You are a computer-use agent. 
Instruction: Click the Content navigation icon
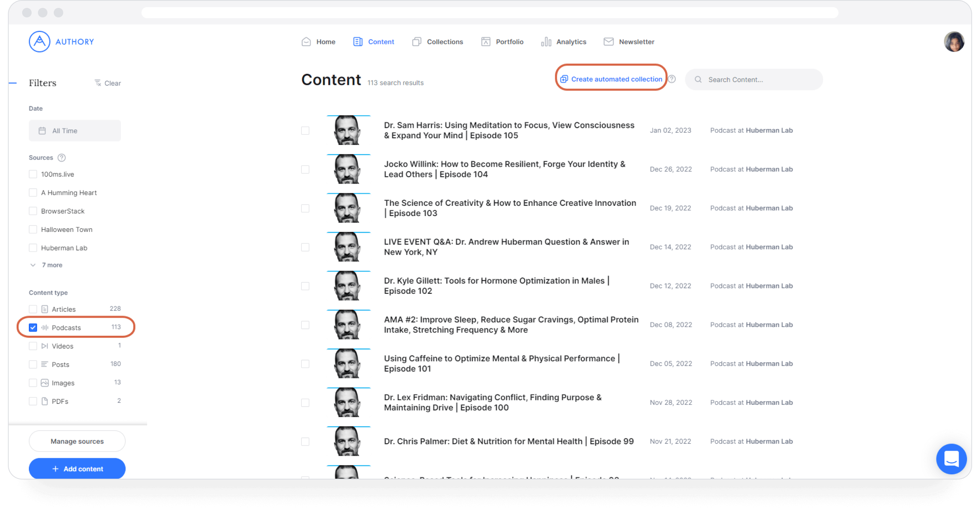(x=357, y=41)
